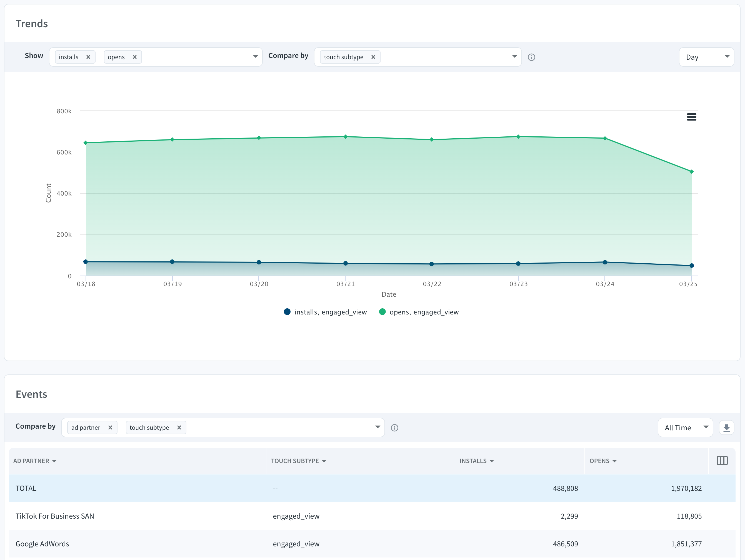Remove ad partner tag in Events
Viewport: 745px width, 560px height.
pos(110,428)
